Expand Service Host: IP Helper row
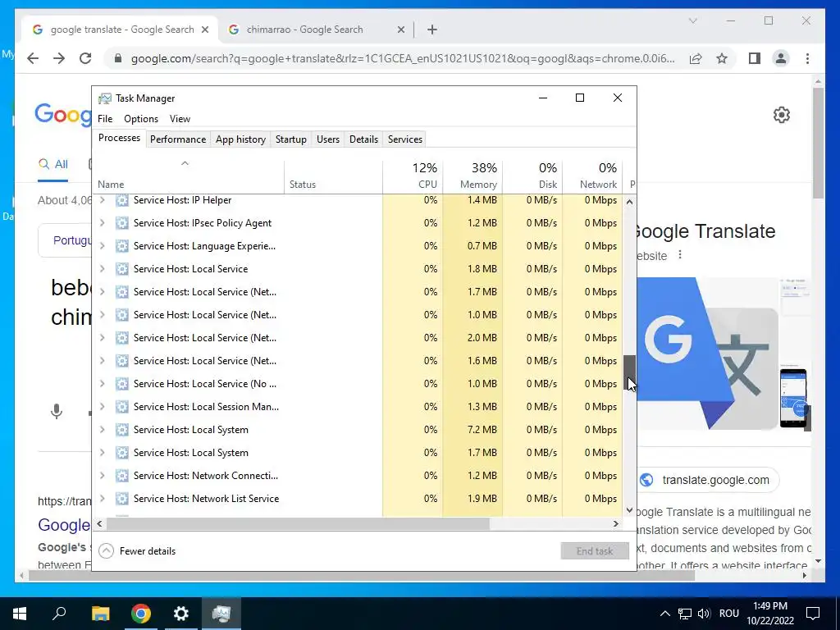This screenshot has height=630, width=840. coord(103,200)
